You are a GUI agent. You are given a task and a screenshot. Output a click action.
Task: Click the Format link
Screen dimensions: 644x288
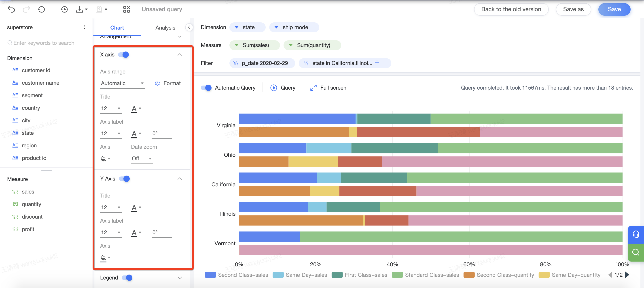click(172, 83)
